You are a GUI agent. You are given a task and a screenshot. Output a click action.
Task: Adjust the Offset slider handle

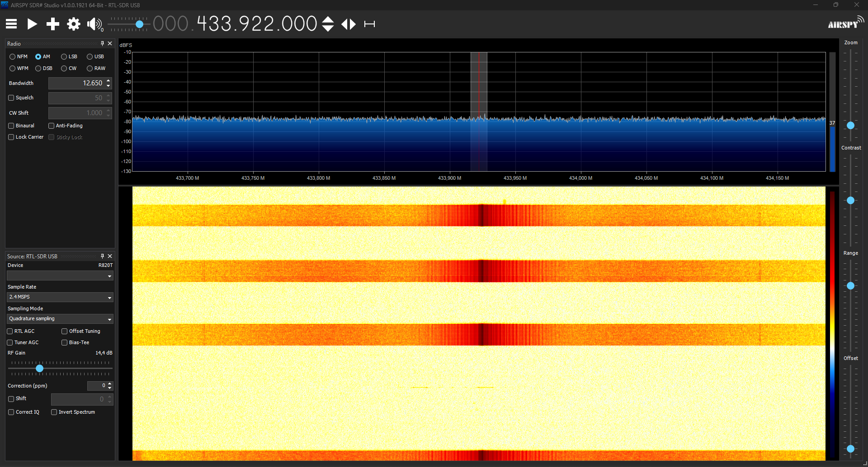click(x=850, y=448)
